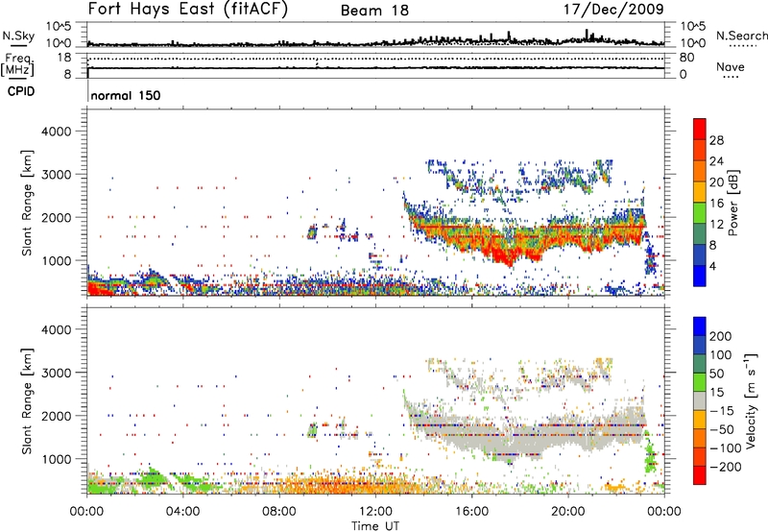This screenshot has width=768, height=532.
Task: Click the "Velocity [m s-1]" color bar label
Action: pyautogui.click(x=750, y=401)
